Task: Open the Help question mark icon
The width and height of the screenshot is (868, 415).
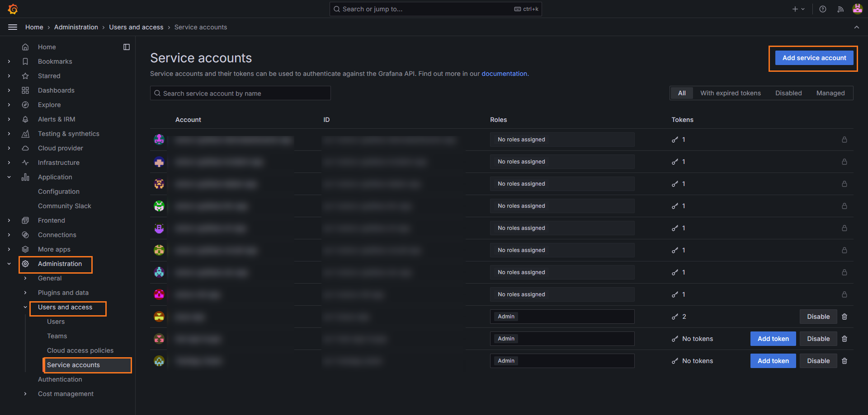Action: 823,9
